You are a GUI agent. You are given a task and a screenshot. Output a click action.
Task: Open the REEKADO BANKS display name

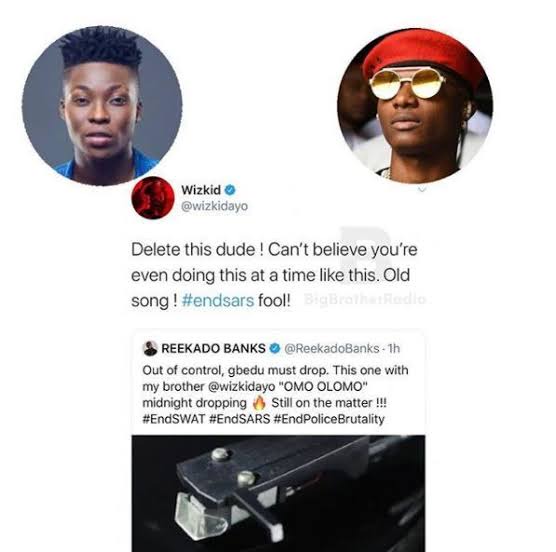(x=213, y=349)
